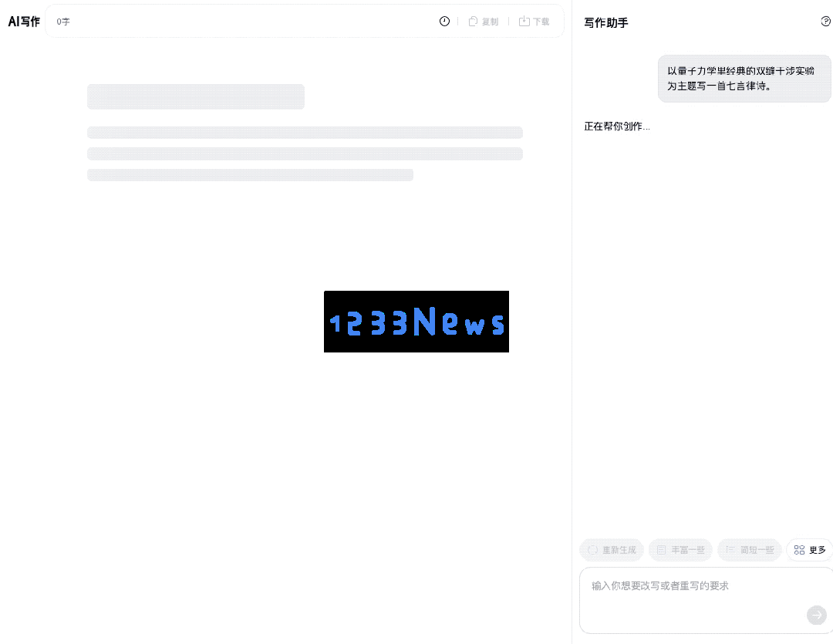
Task: Click the 重新生成 regenerate button
Action: pos(612,550)
